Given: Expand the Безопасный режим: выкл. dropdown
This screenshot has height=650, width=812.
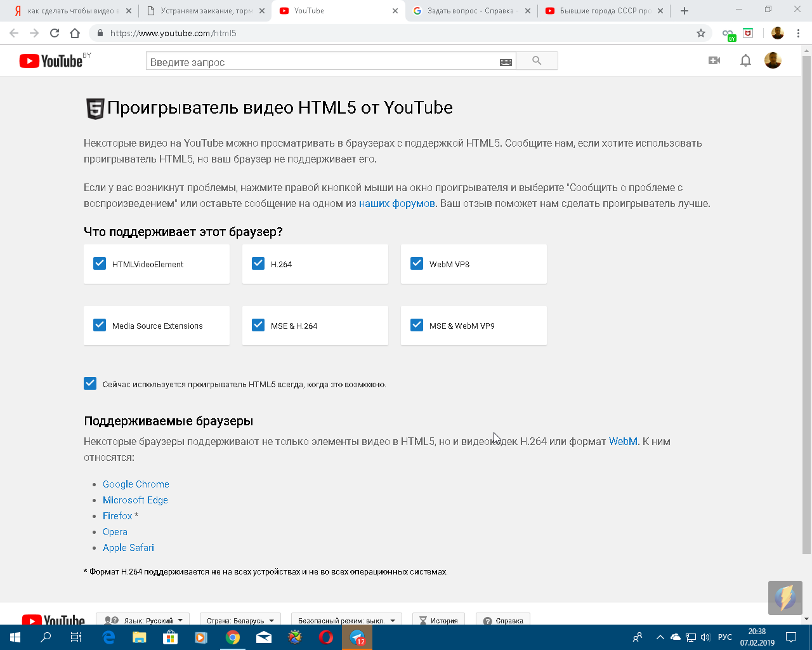Looking at the screenshot, I should [x=346, y=620].
